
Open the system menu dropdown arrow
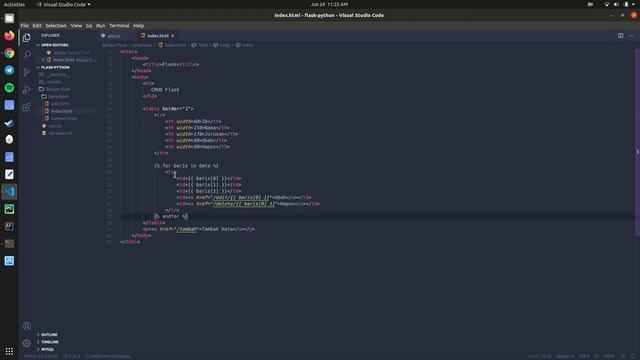[x=633, y=4]
